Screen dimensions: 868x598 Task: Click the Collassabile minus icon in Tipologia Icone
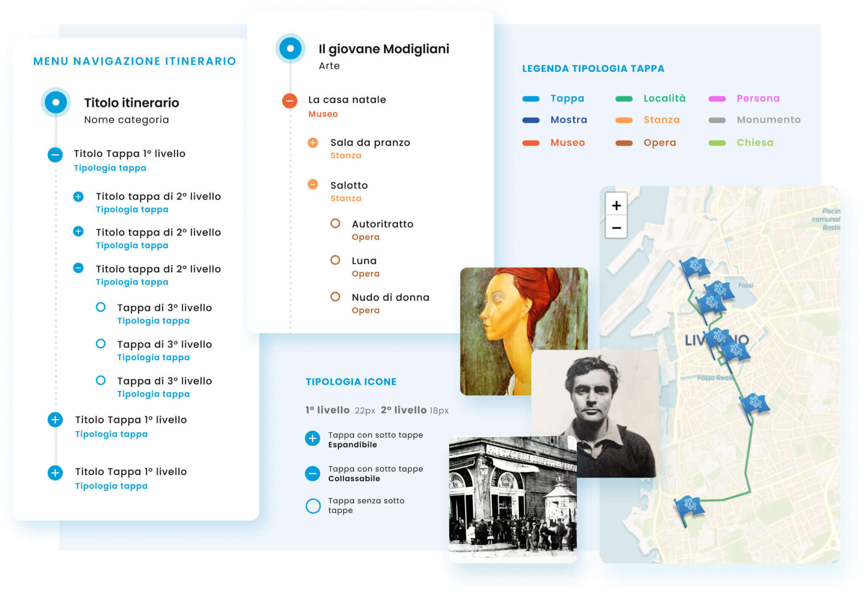click(313, 473)
